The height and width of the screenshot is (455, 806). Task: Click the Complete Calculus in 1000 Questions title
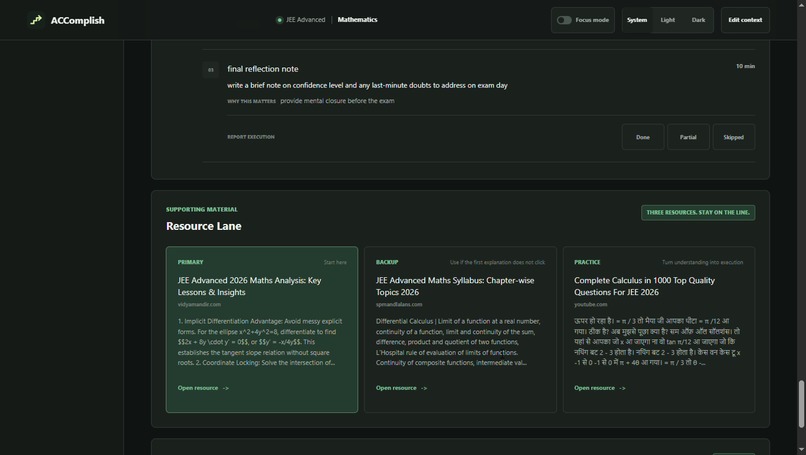644,286
